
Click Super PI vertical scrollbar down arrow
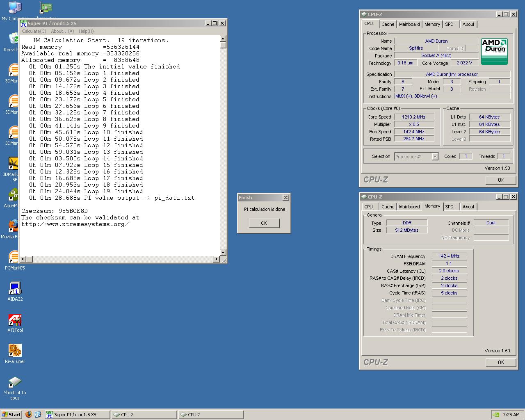click(x=223, y=253)
